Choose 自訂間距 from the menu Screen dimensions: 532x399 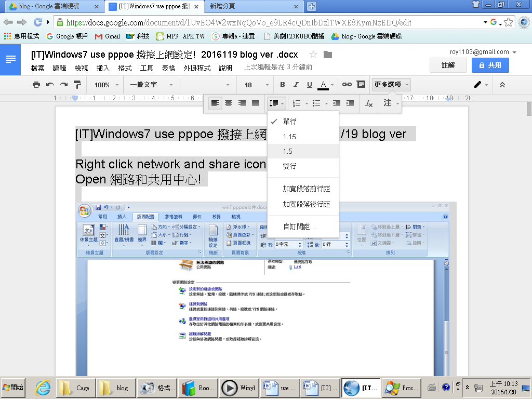click(303, 227)
